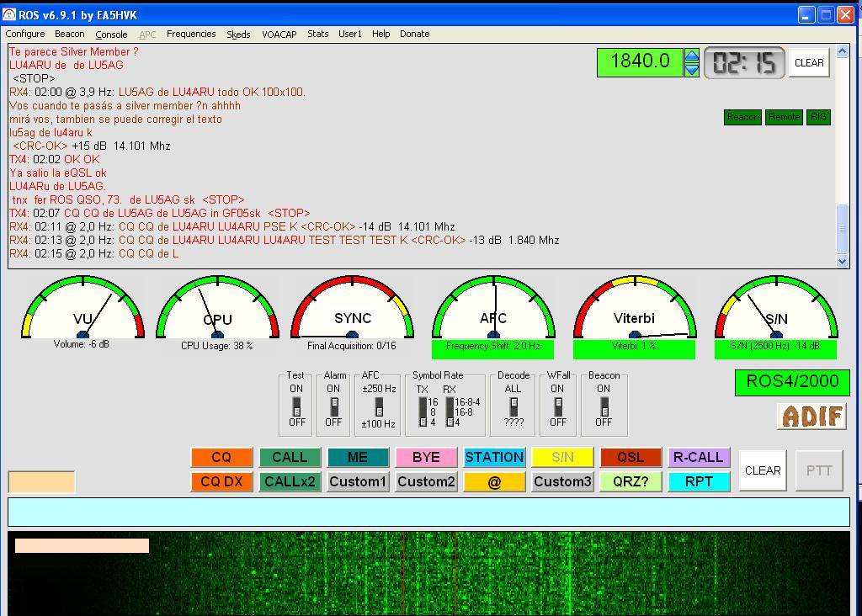Click the 1840.0 frequency display
The height and width of the screenshot is (616, 862).
(640, 62)
